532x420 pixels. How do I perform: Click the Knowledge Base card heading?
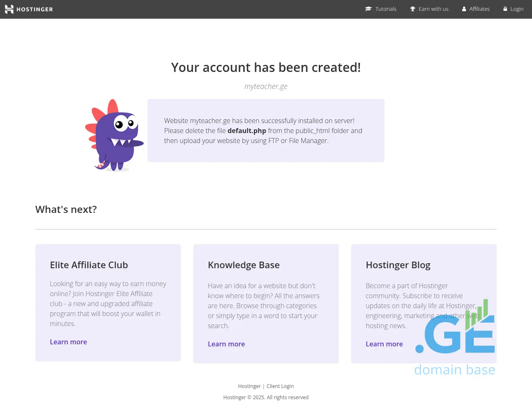[x=244, y=265]
